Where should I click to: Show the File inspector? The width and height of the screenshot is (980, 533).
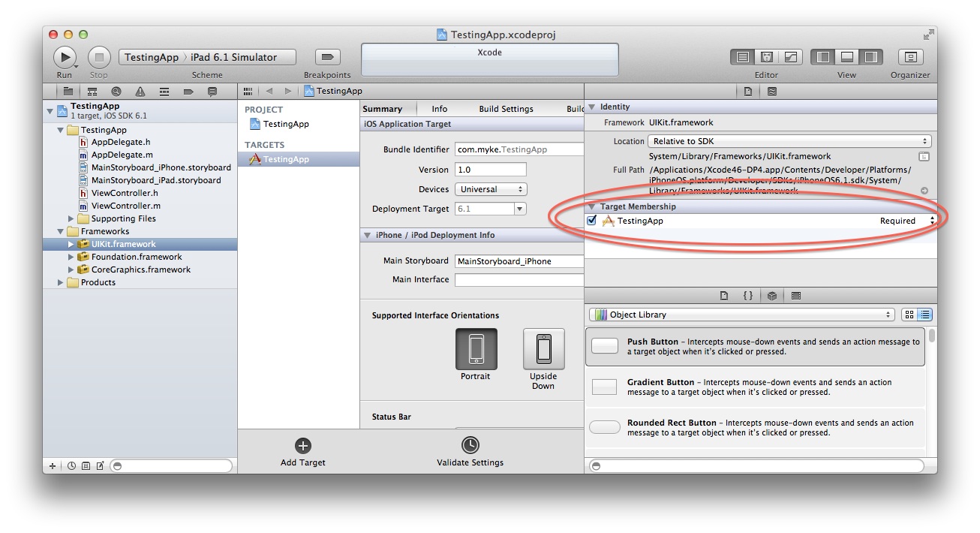point(748,92)
